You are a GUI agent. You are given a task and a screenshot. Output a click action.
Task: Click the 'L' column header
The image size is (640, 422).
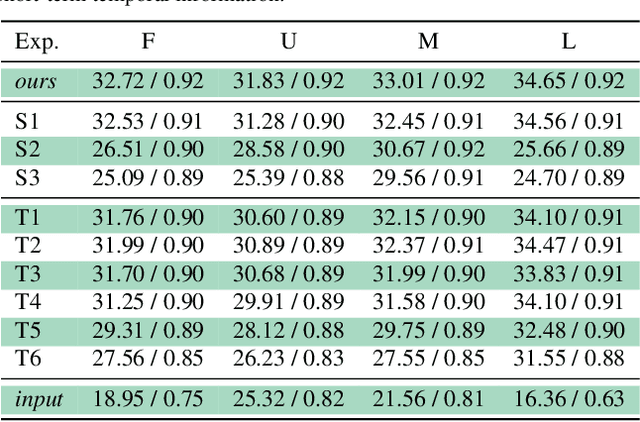click(568, 43)
